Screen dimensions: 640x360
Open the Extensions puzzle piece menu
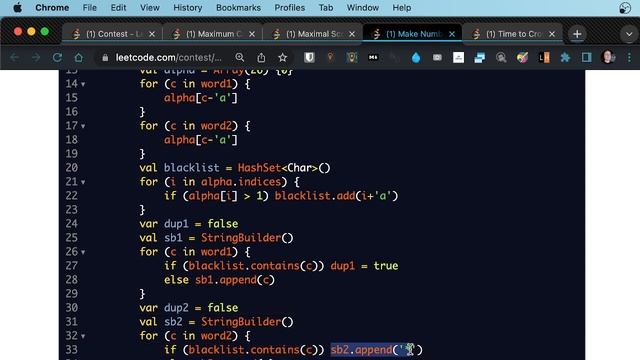tap(565, 58)
